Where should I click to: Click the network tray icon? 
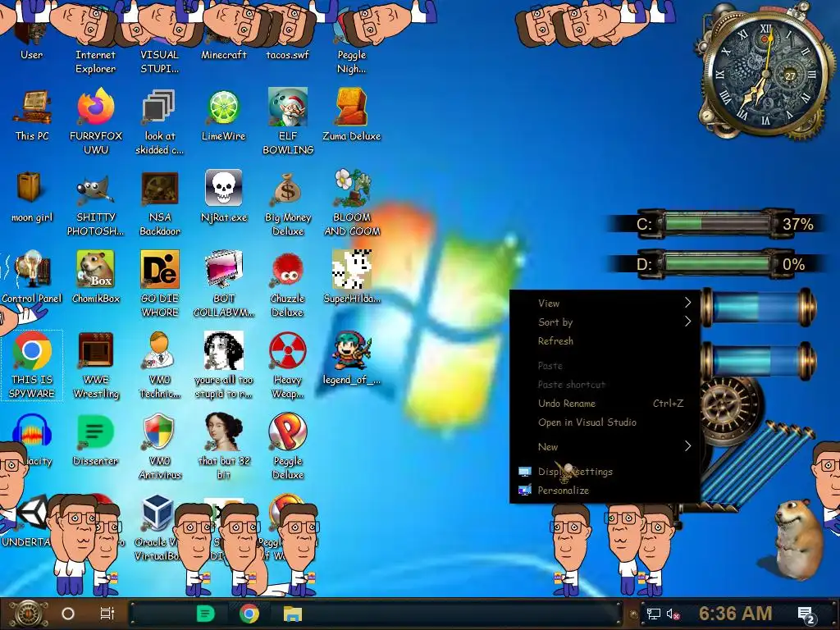653,614
